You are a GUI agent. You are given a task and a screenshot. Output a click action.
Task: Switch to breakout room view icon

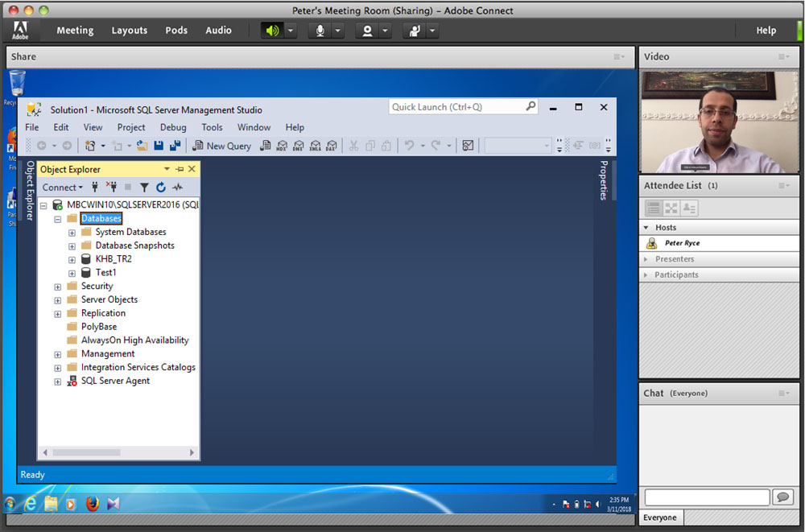pos(671,208)
